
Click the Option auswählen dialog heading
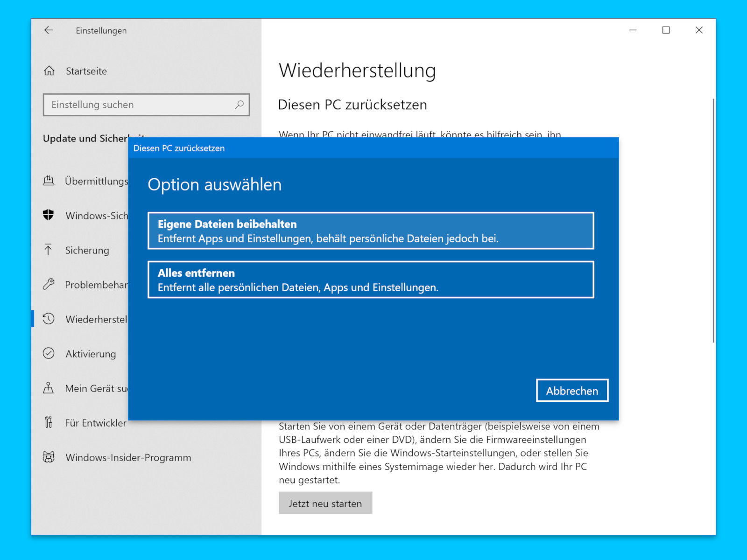click(x=215, y=185)
